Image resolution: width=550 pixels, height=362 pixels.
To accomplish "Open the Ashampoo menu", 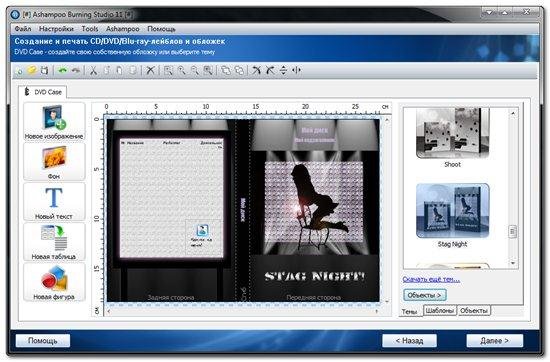I will (x=122, y=29).
